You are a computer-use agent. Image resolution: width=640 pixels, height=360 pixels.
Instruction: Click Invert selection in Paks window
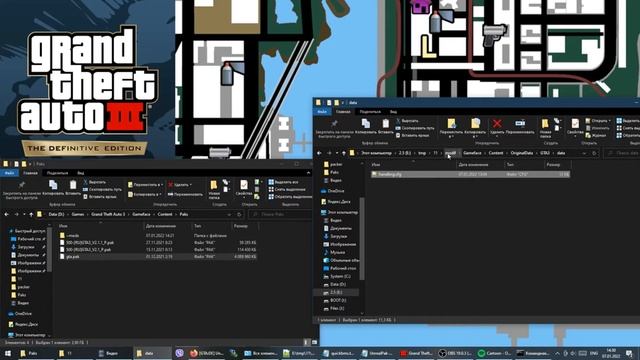(x=290, y=197)
